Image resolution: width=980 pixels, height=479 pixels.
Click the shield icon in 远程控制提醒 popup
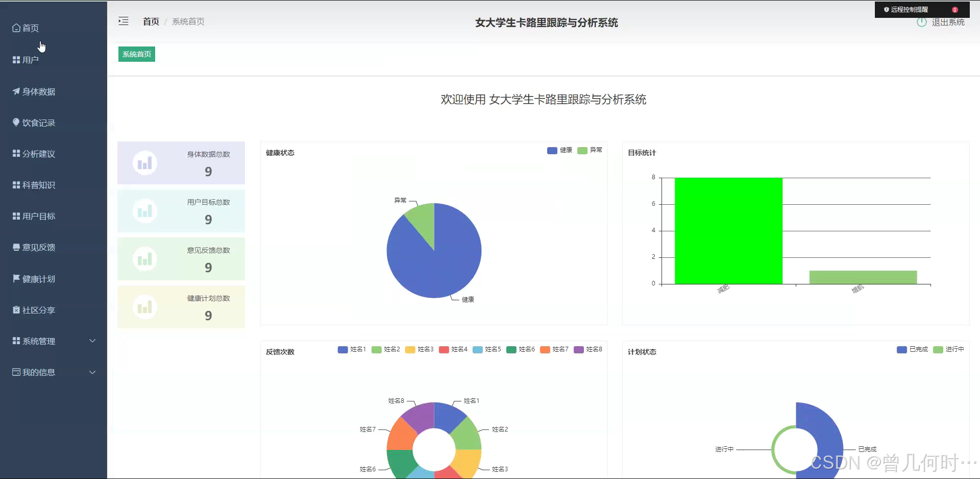(887, 10)
